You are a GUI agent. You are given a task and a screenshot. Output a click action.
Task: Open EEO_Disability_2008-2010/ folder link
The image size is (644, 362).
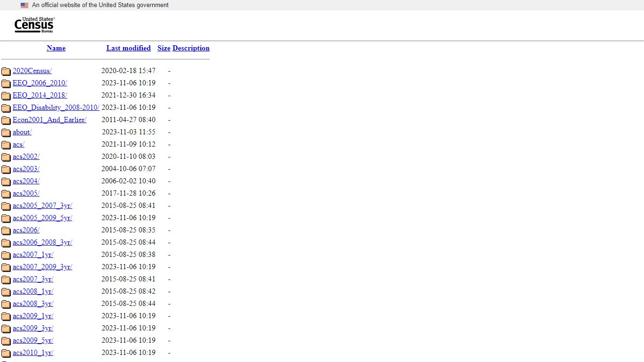click(x=56, y=107)
